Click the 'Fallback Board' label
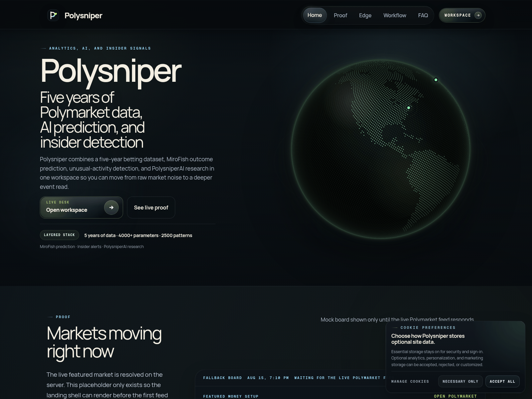This screenshot has height=399, width=532. (x=222, y=378)
